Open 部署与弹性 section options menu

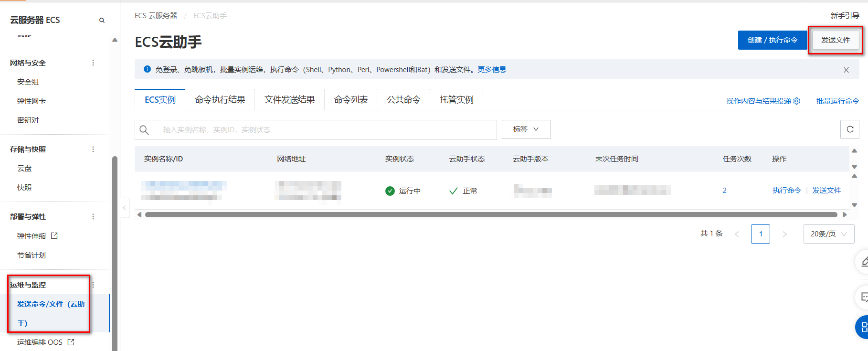point(93,216)
